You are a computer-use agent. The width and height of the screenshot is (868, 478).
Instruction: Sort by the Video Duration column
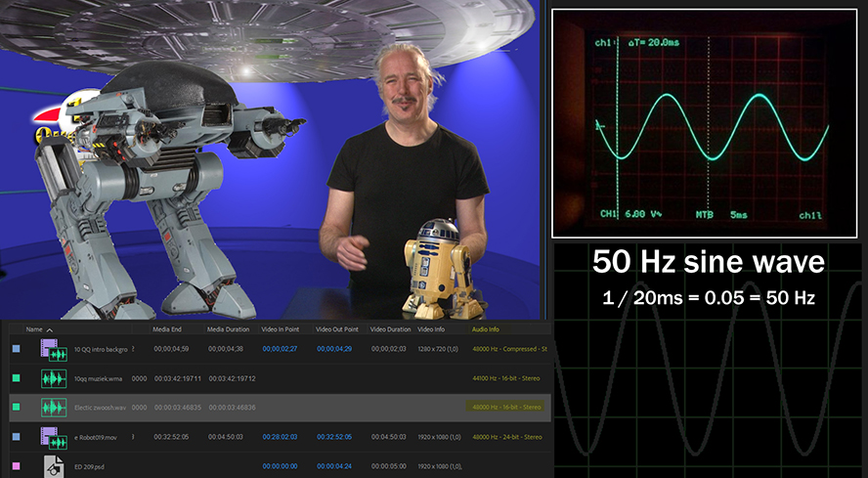coord(390,329)
